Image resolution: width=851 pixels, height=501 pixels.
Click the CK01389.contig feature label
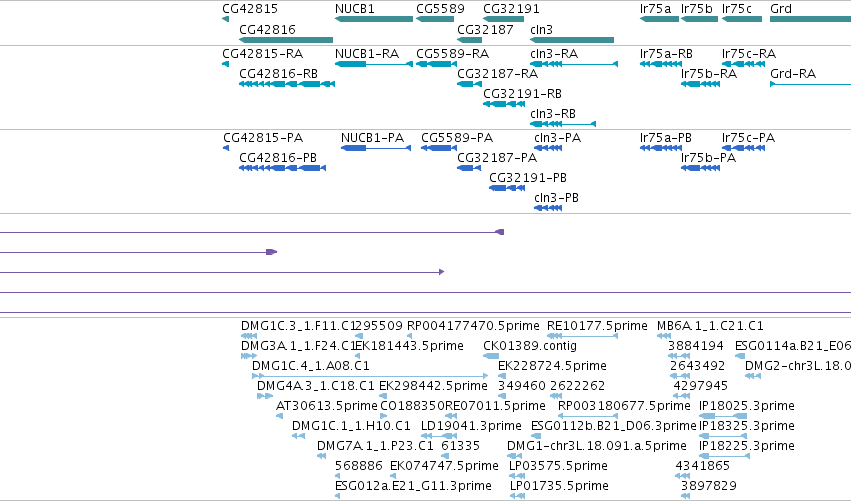[530, 346]
